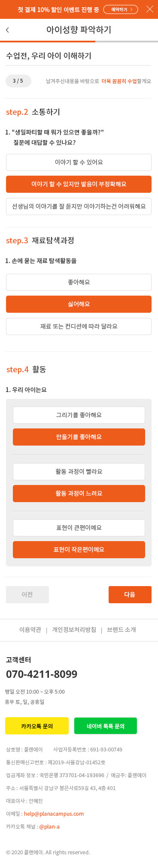Go back using the header arrow
Image resolution: width=158 pixels, height=868 pixels.
click(7, 30)
